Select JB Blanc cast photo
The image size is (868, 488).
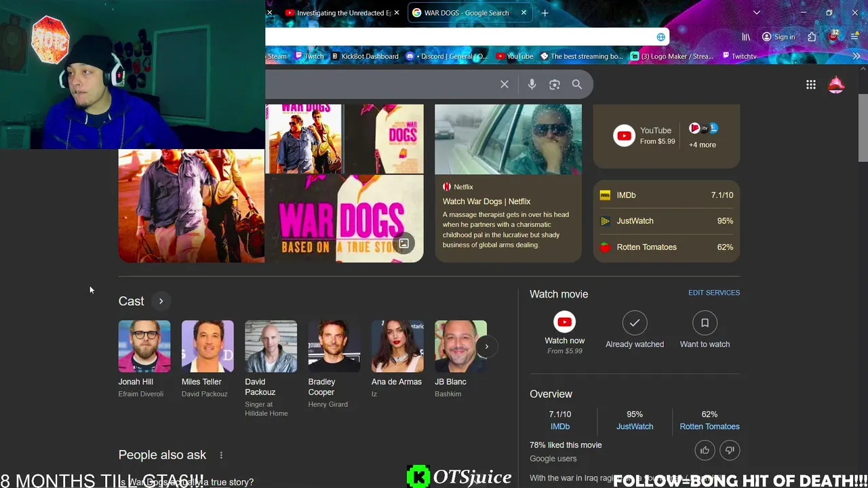click(460, 346)
